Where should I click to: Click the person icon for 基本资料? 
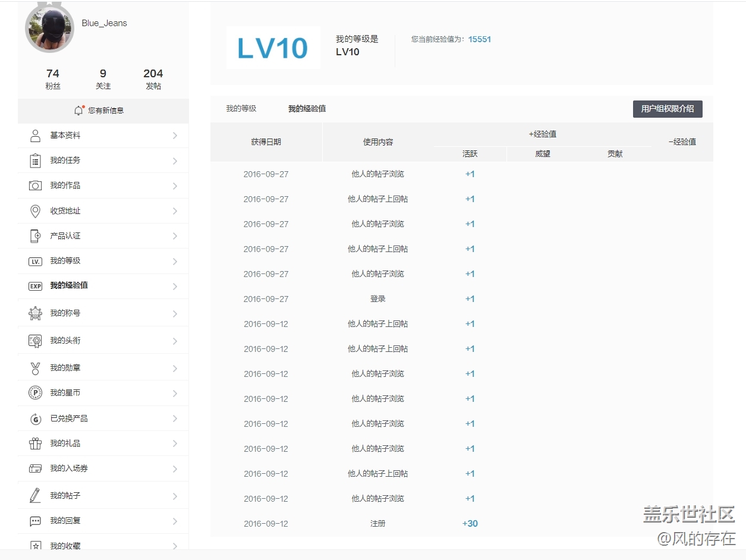(x=35, y=136)
